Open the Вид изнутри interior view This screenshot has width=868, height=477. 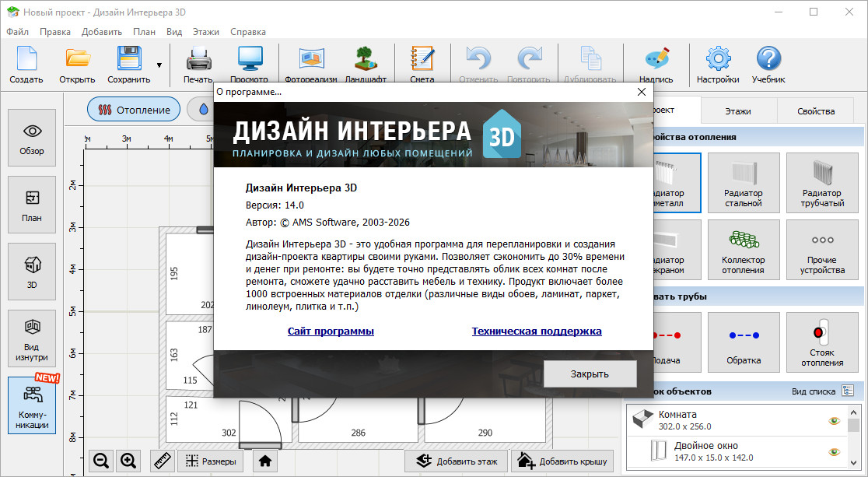tap(32, 338)
